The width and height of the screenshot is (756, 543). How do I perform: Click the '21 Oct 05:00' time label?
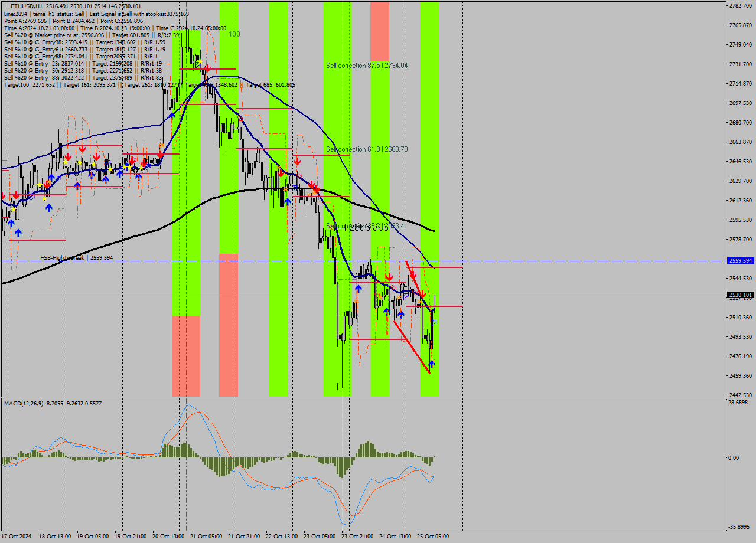coord(206,537)
